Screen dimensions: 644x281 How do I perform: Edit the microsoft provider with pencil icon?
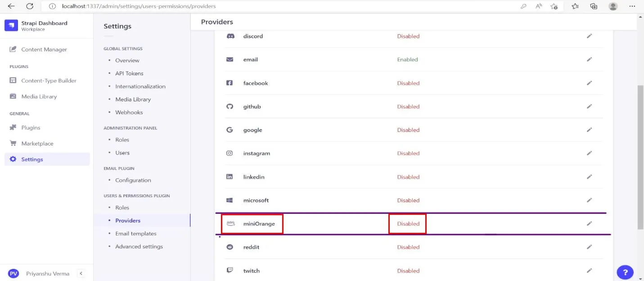tap(589, 200)
